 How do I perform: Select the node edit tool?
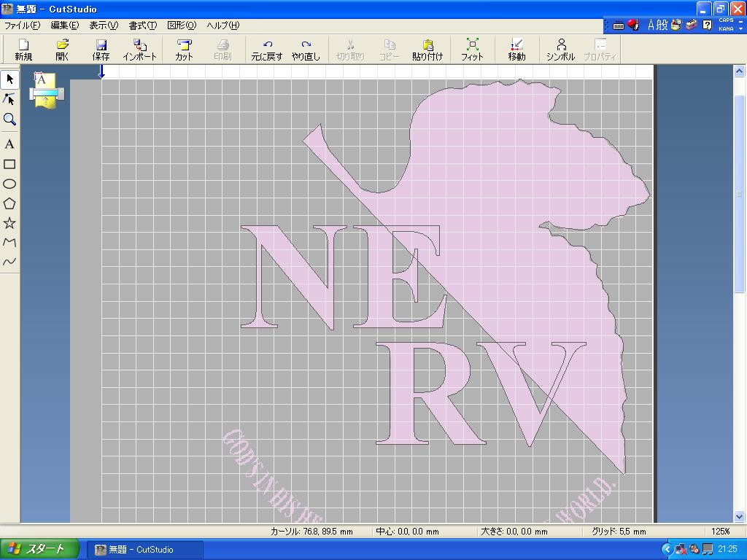click(9, 99)
